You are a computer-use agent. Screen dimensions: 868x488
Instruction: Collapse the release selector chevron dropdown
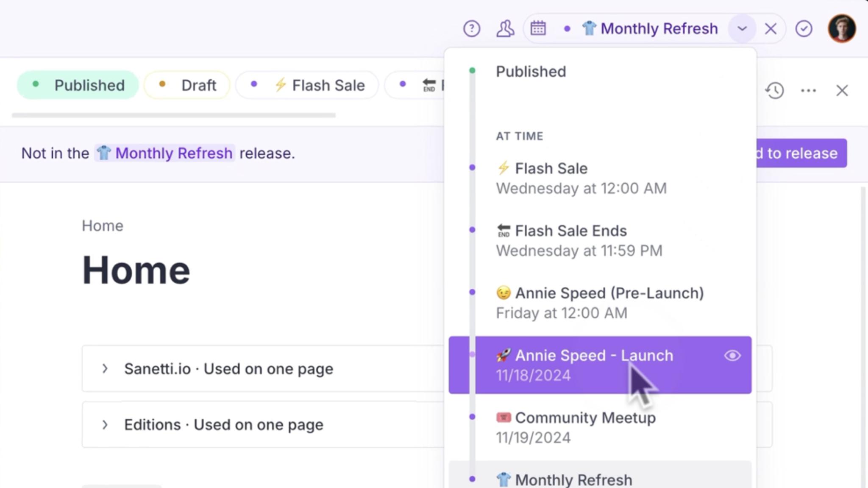pyautogui.click(x=742, y=29)
